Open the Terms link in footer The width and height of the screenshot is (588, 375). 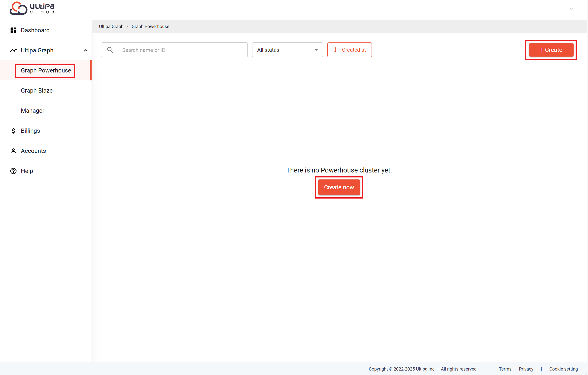tap(505, 369)
